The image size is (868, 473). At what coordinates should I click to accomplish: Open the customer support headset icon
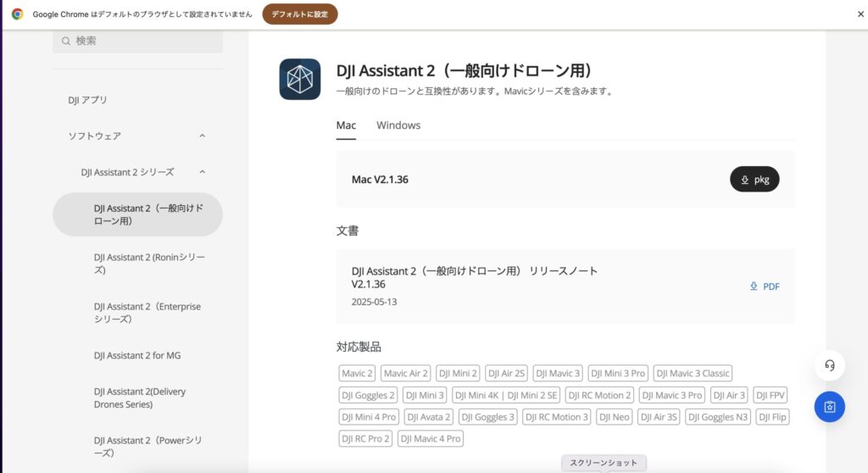(829, 365)
